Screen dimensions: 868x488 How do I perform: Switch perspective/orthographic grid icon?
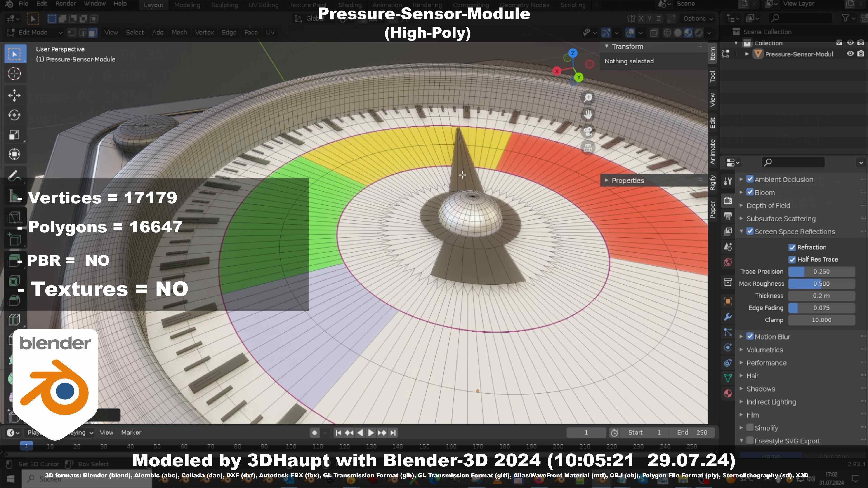[x=588, y=148]
